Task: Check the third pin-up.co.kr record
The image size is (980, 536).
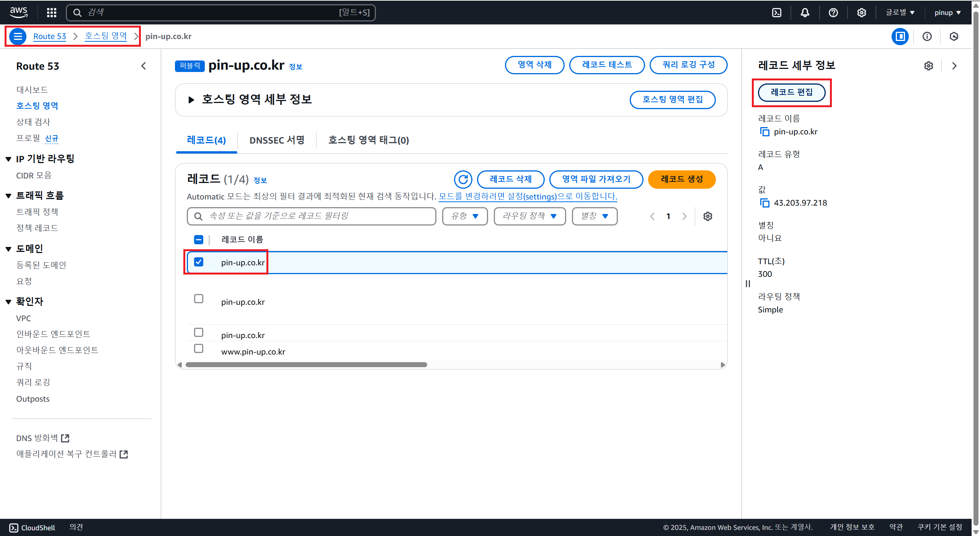Action: [x=199, y=332]
